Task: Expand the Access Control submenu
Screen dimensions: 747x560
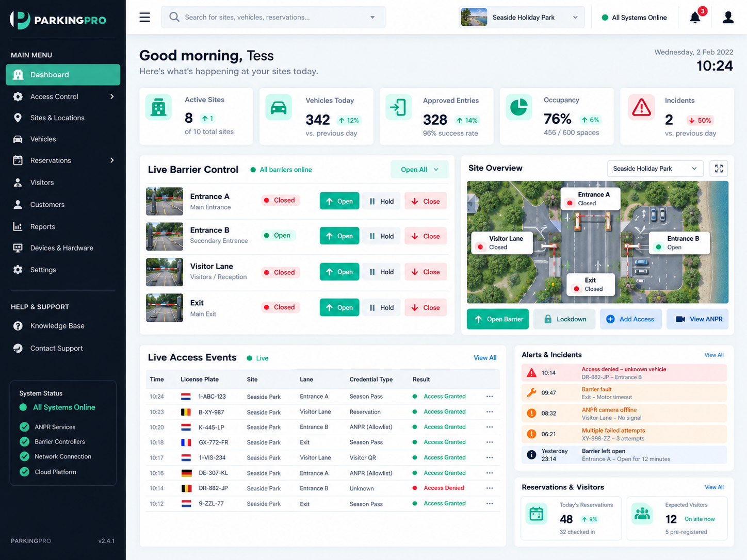Action: [x=112, y=96]
